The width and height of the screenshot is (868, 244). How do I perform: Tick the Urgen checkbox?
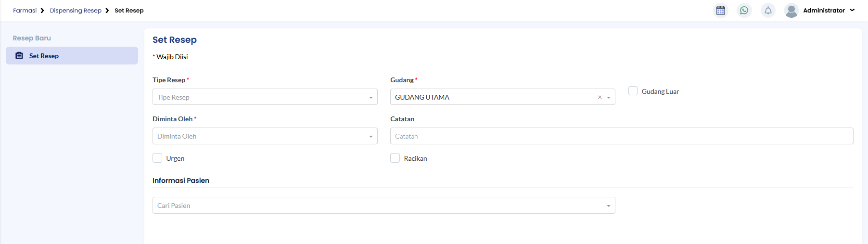tap(157, 158)
